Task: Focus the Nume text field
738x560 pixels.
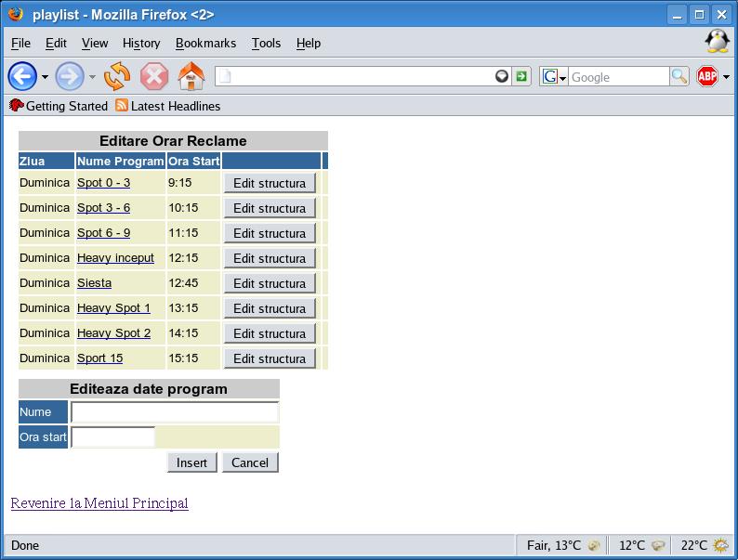Action: (x=175, y=412)
